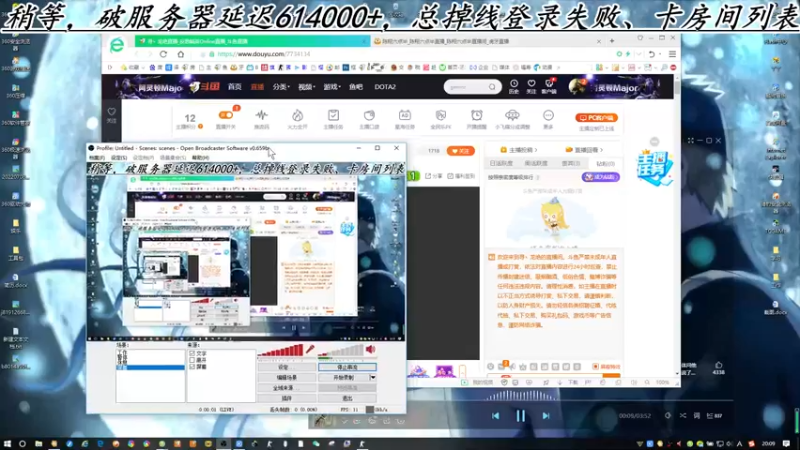Open Douyu client download icon with badge

point(549,84)
